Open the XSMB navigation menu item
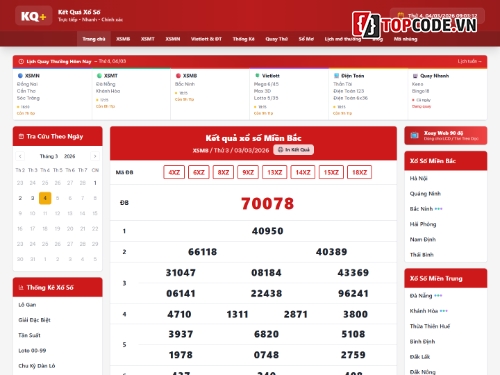The width and height of the screenshot is (500, 375). point(123,39)
